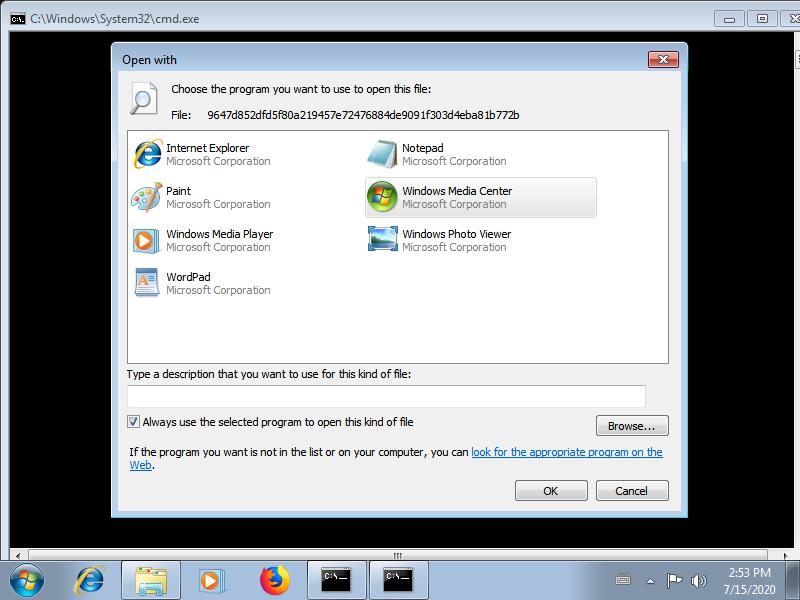Open the clock showing 2:53 PM
This screenshot has width=800, height=600.
pos(749,581)
